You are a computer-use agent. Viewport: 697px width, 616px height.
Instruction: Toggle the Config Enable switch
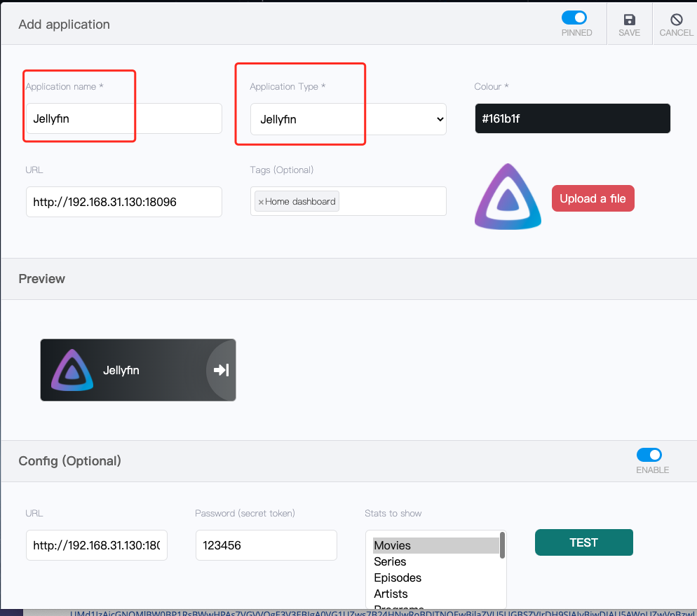pyautogui.click(x=649, y=455)
